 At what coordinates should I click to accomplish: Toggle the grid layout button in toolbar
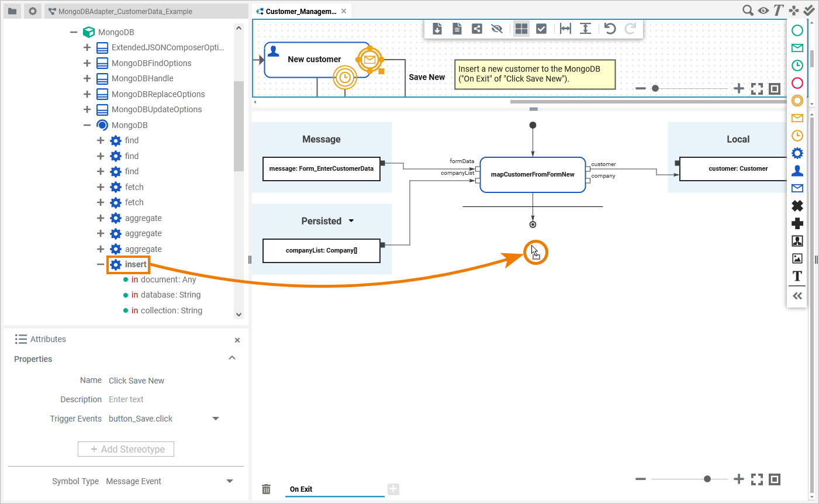click(521, 29)
